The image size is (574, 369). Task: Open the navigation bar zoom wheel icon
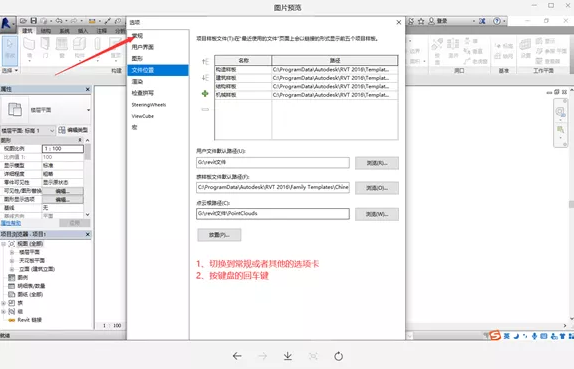click(560, 112)
